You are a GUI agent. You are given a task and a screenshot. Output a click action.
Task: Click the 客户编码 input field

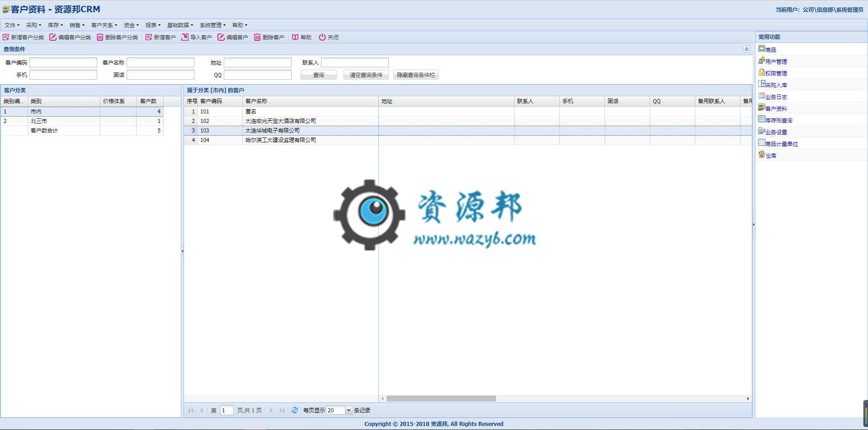[x=63, y=62]
